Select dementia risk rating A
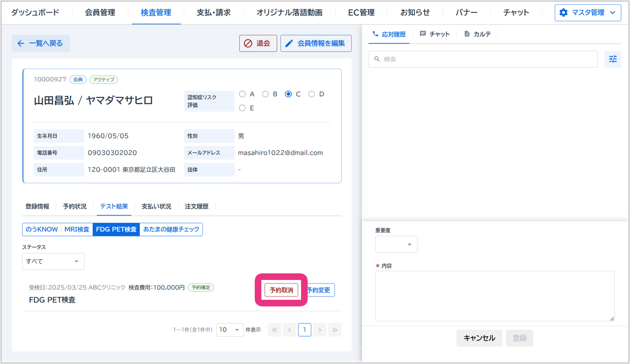The image size is (630, 364). [242, 94]
